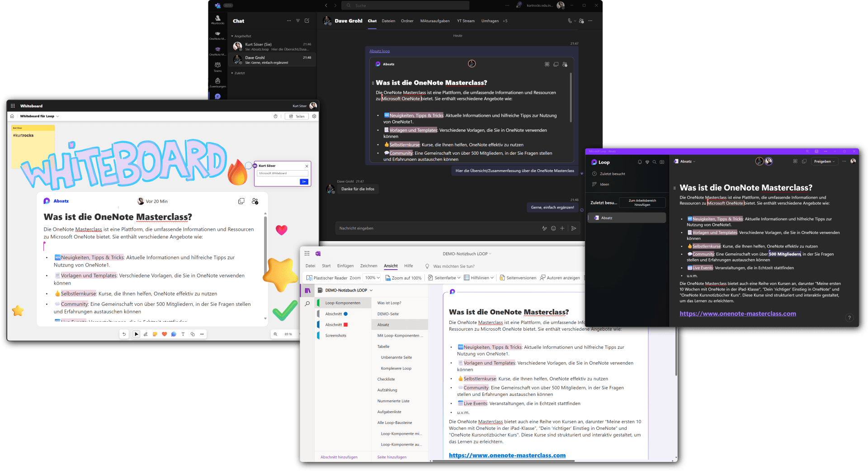The width and height of the screenshot is (868, 471).
Task: Open OneNote search magnifier in sidebar
Action: pyautogui.click(x=307, y=304)
